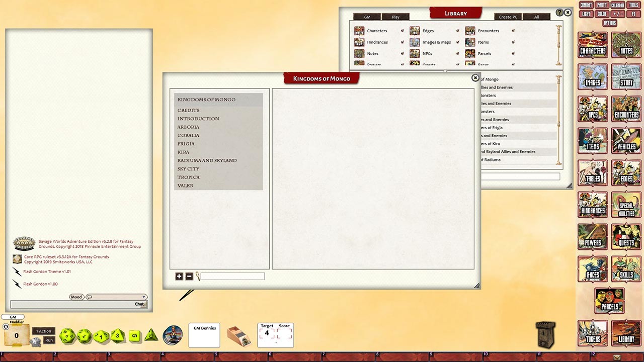Toggle the Edges checkbox in Library

(458, 31)
